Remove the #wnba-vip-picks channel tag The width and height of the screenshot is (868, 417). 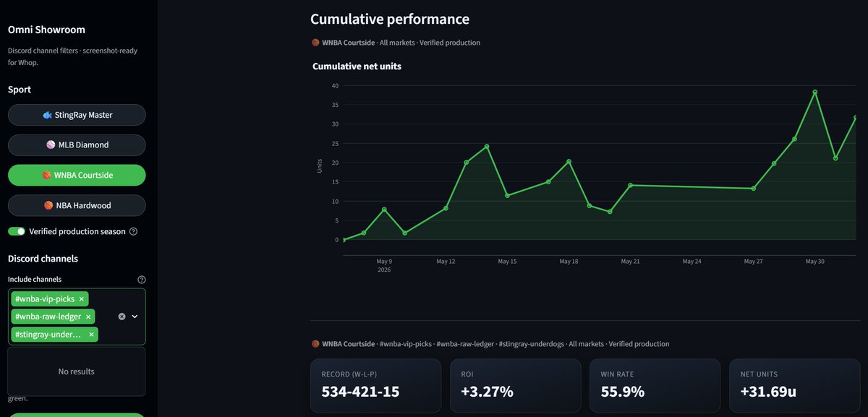click(x=82, y=298)
